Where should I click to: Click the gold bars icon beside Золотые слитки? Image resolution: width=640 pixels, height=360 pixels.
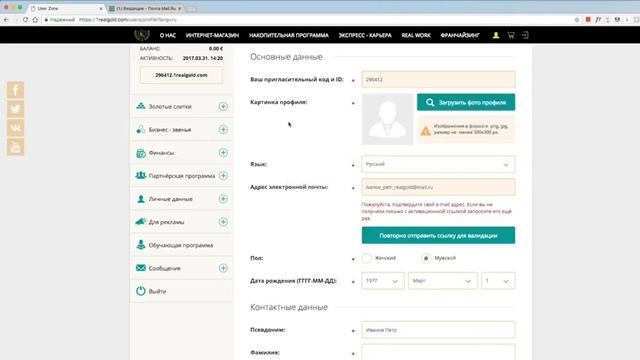pos(141,106)
